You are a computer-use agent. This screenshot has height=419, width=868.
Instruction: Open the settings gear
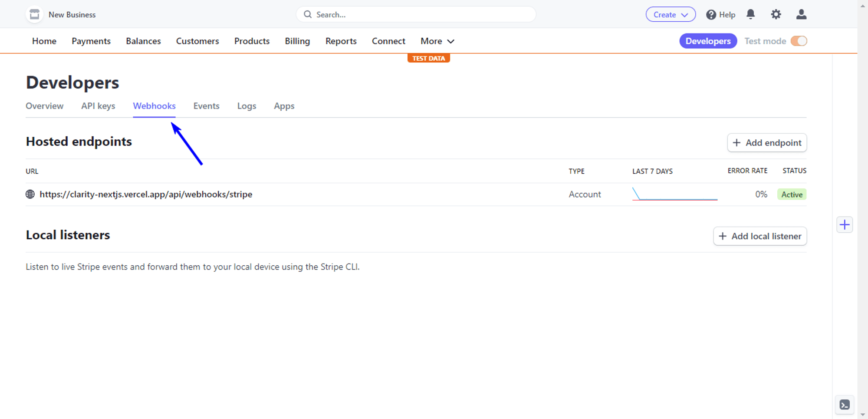click(x=776, y=14)
